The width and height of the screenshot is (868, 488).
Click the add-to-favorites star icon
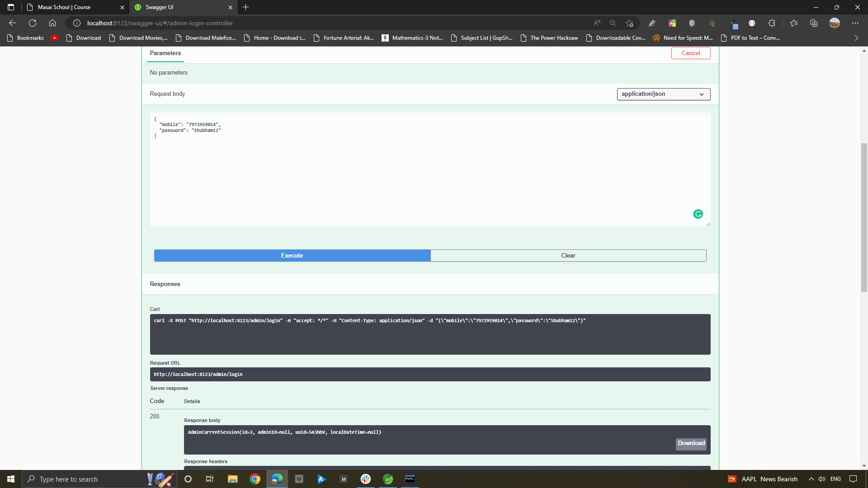click(x=629, y=23)
